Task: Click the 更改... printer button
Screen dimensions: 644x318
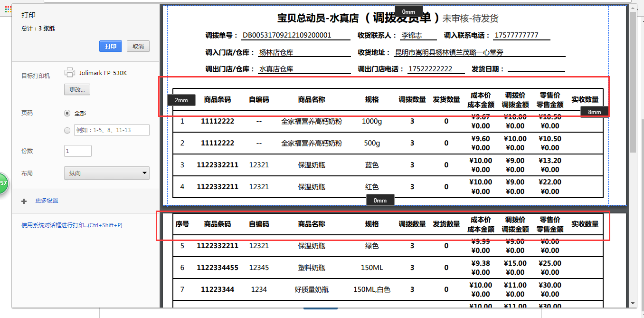Action: (77, 89)
